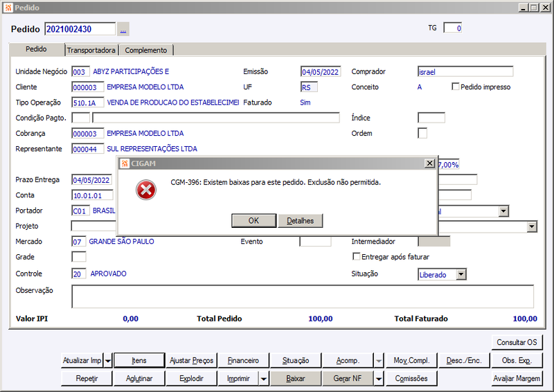Confirm the error with OK button
Screen dimensions: 554x392
pyautogui.click(x=253, y=220)
